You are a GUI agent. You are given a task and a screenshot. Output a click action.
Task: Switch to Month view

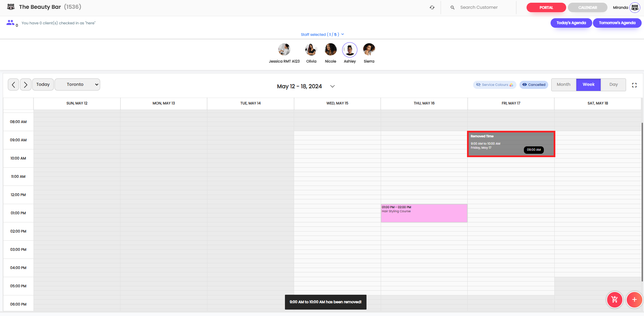(x=563, y=84)
